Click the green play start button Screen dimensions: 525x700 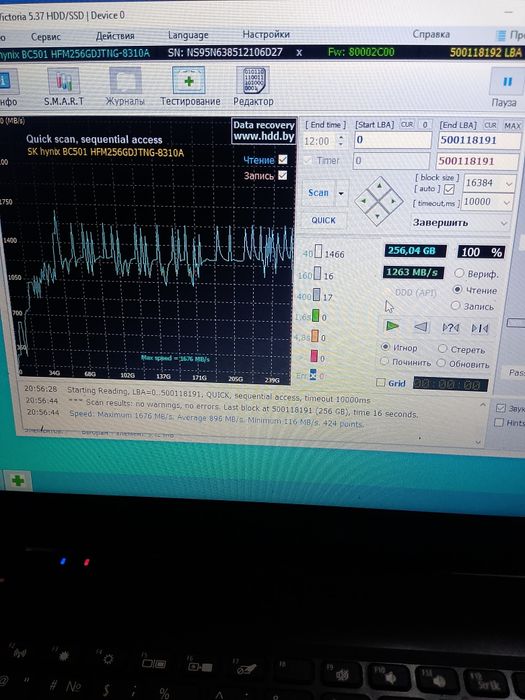(x=392, y=326)
